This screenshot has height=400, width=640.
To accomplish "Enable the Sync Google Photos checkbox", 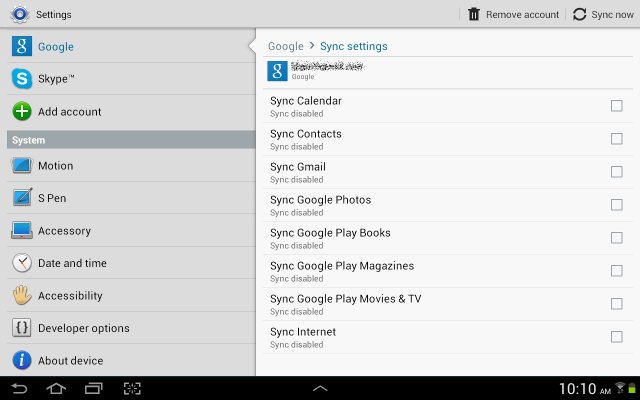I will tap(616, 205).
